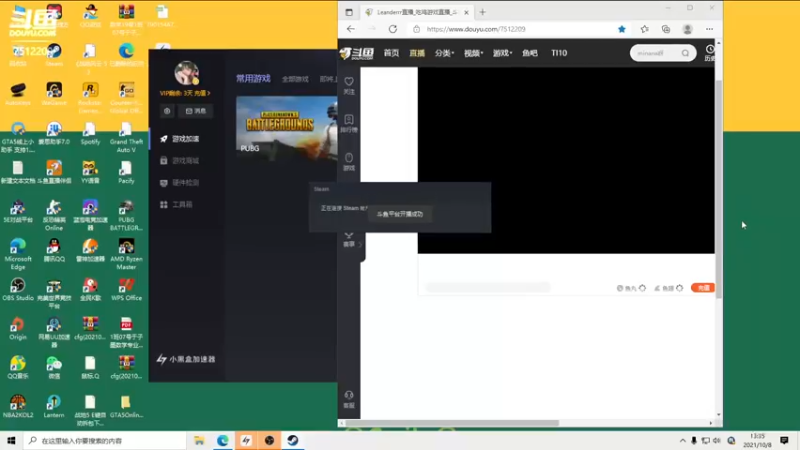The width and height of the screenshot is (800, 450).
Task: Click browser back arrow
Action: coord(351,29)
